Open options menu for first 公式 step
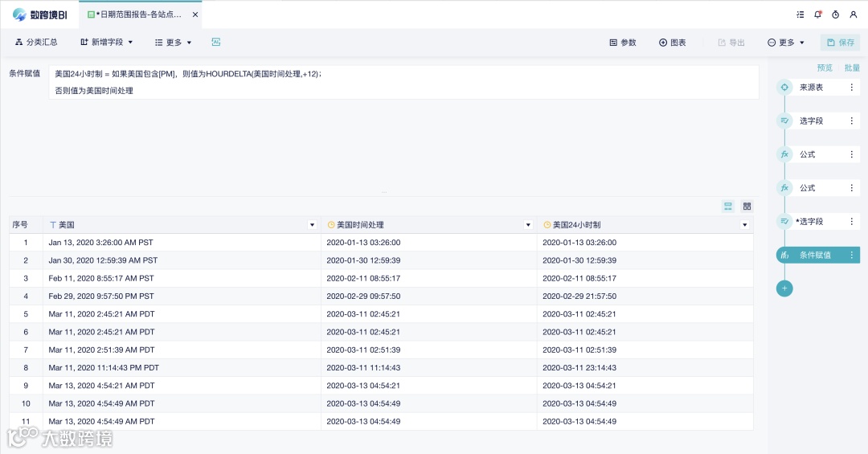Image resolution: width=868 pixels, height=454 pixels. pos(851,154)
